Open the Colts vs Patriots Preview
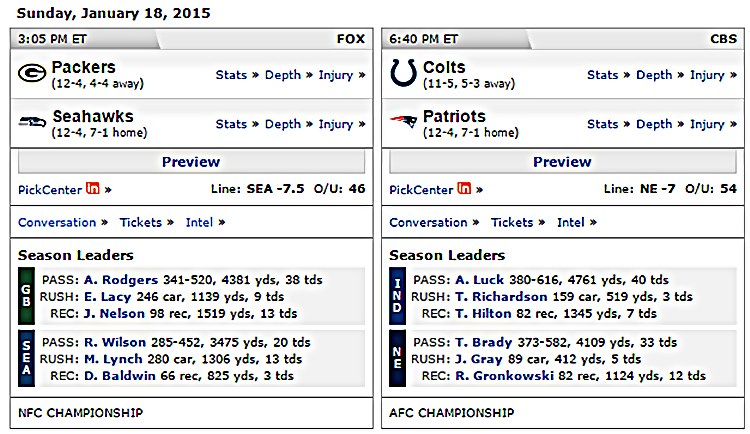Image resolution: width=750 pixels, height=434 pixels. point(562,162)
